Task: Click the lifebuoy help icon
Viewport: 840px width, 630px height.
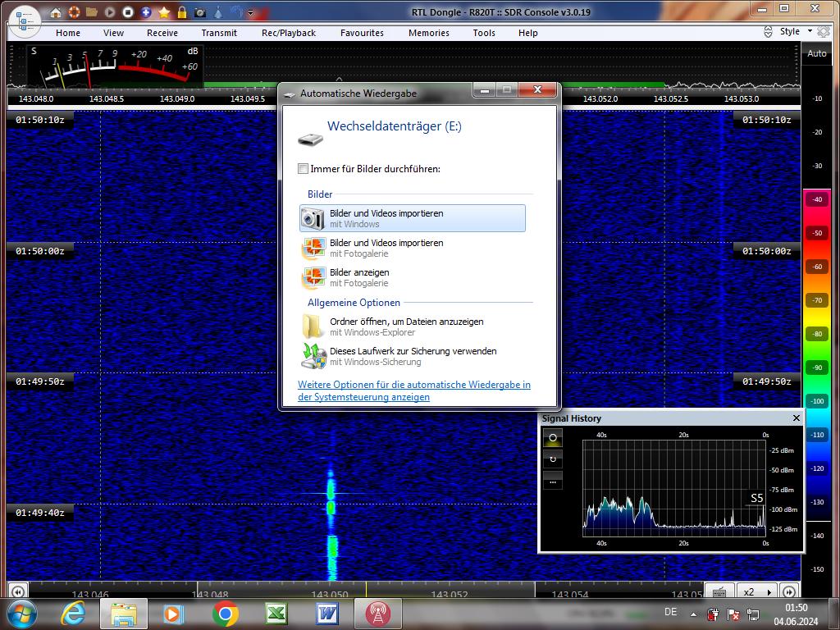Action: click(x=74, y=11)
